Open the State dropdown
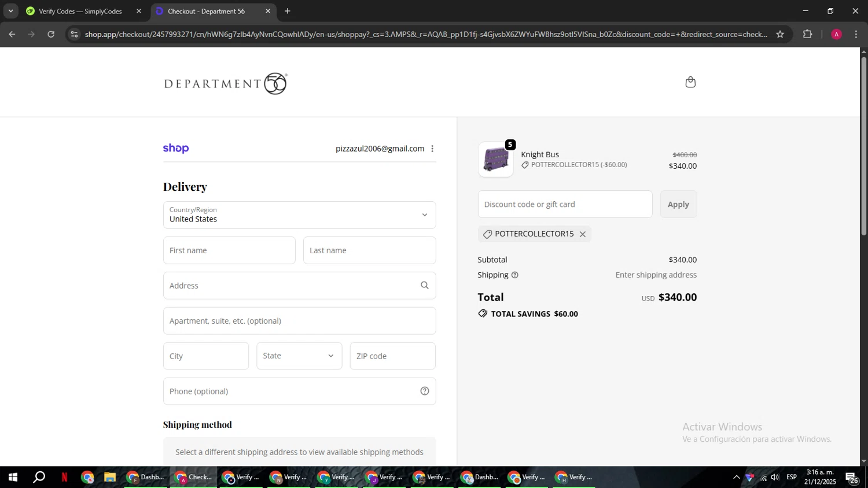The height and width of the screenshot is (488, 868). coord(299,356)
